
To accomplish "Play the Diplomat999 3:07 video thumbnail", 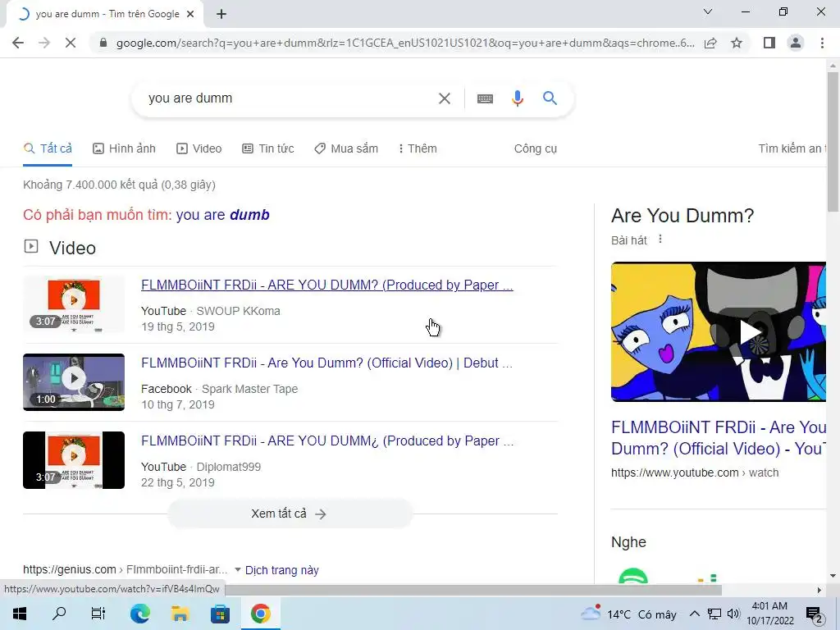I will 74,460.
